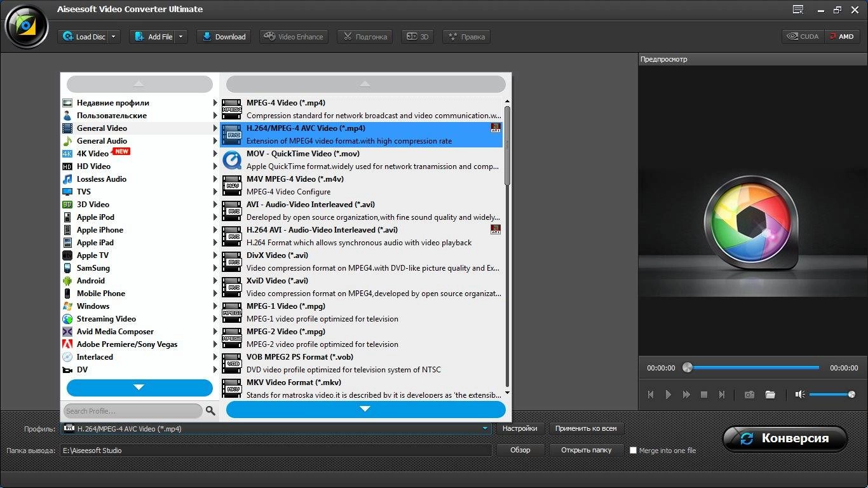Move format list up with the arrow bar
868x488 pixels.
(365, 84)
